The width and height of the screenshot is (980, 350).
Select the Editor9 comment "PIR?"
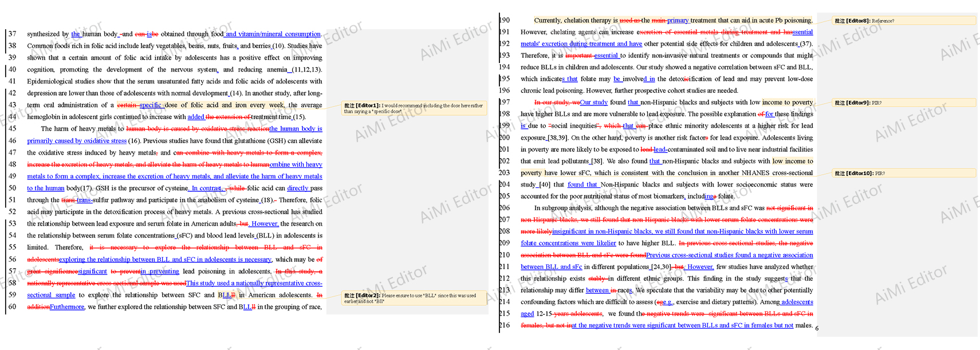(904, 103)
